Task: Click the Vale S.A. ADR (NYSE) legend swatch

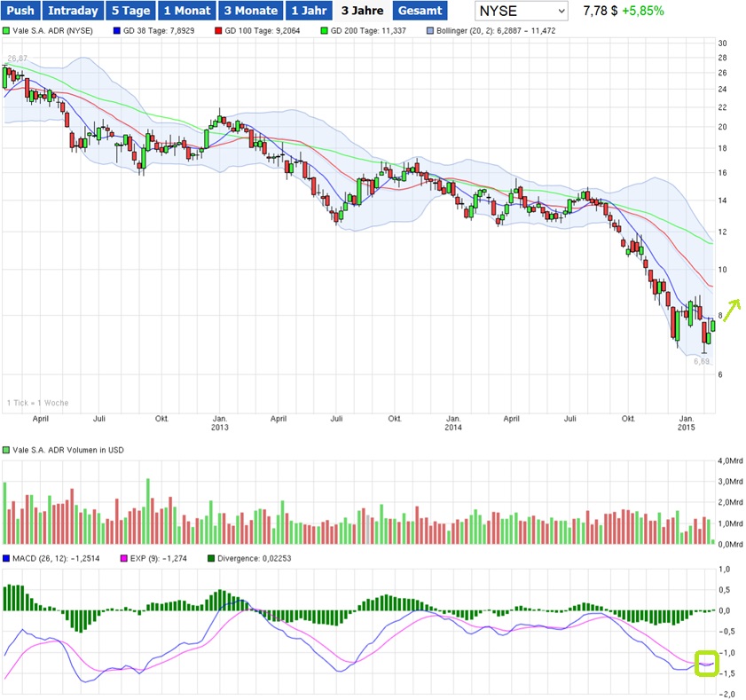Action: [x=6, y=30]
